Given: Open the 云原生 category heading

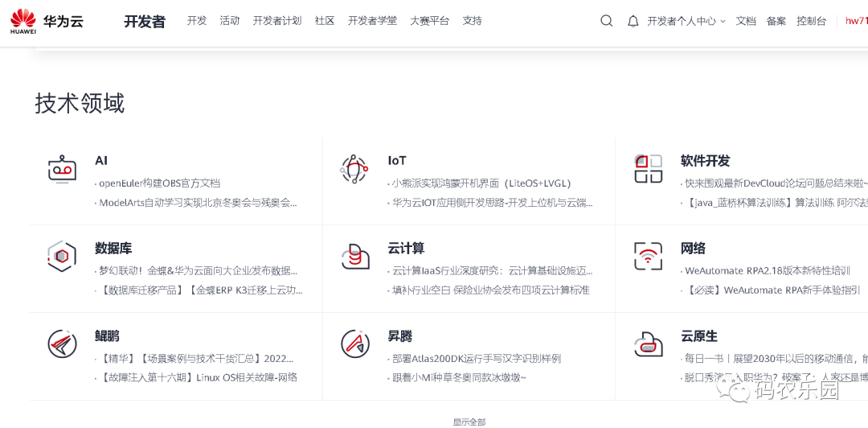Looking at the screenshot, I should pyautogui.click(x=699, y=336).
